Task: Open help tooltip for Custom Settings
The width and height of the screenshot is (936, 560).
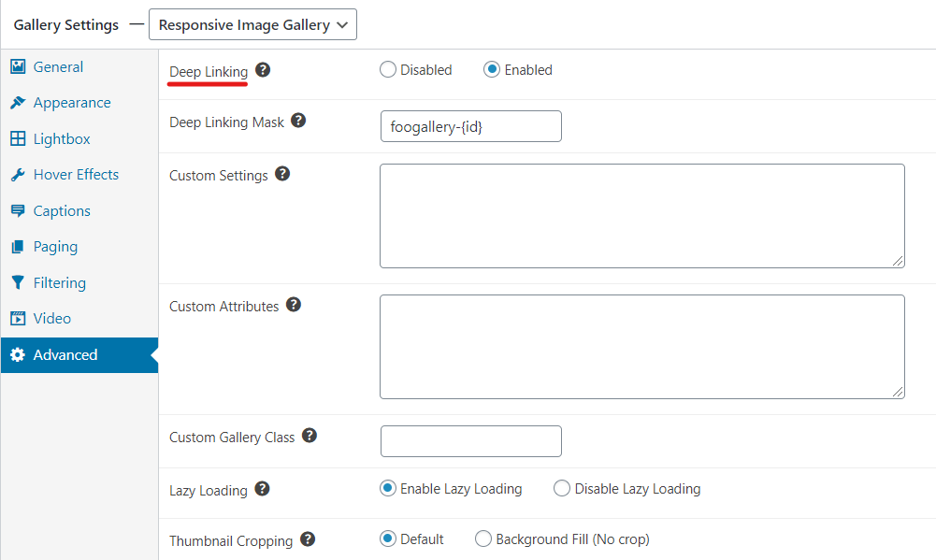Action: tap(282, 174)
